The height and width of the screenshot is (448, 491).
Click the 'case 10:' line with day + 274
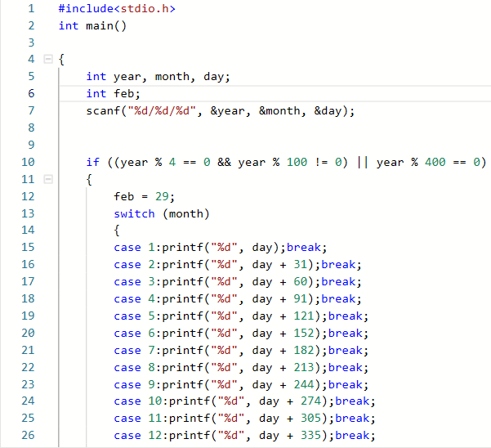point(244,401)
